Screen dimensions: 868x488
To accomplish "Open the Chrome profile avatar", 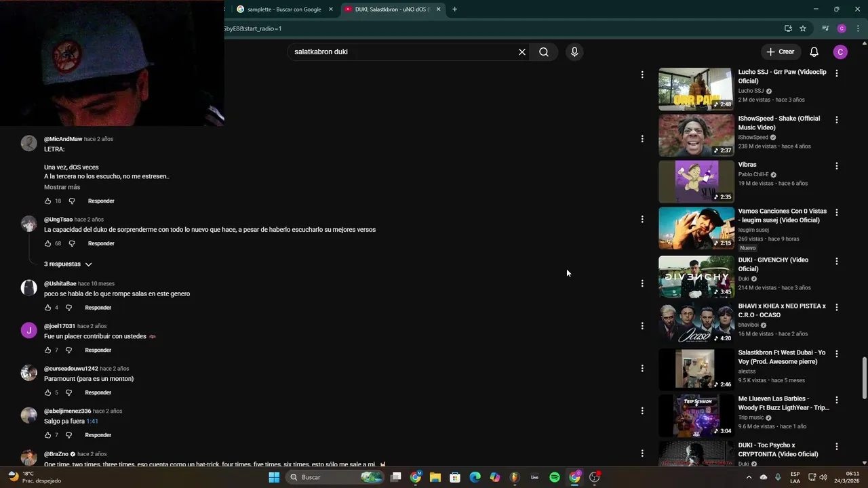I will 842,28.
